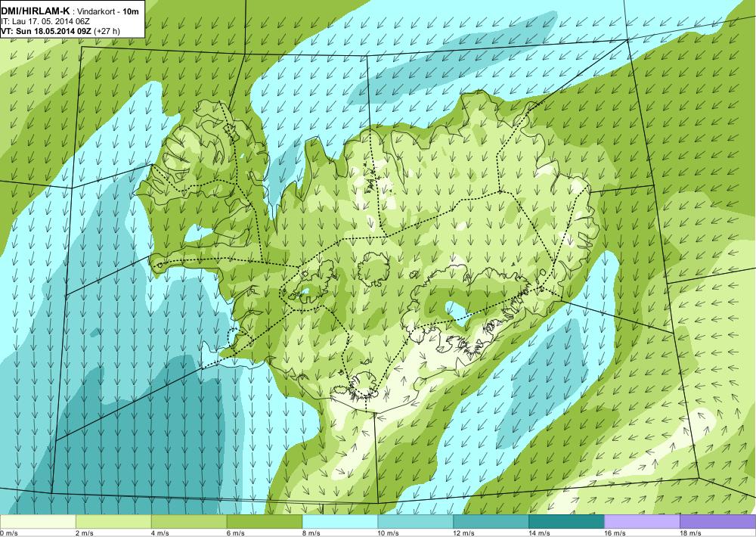Choose the light purple 16–18 m/s swatch

[642, 522]
